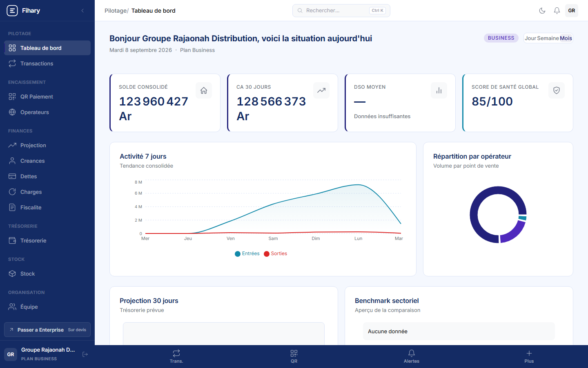The image size is (588, 368).
Task: Click the Pilotage breadcrumb
Action: click(116, 11)
